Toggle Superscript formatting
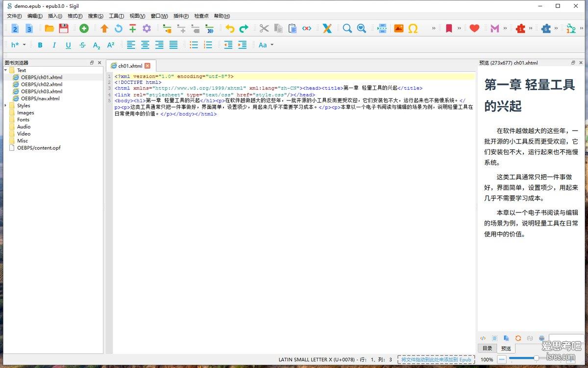Viewport: 588px width, 368px height. (111, 45)
